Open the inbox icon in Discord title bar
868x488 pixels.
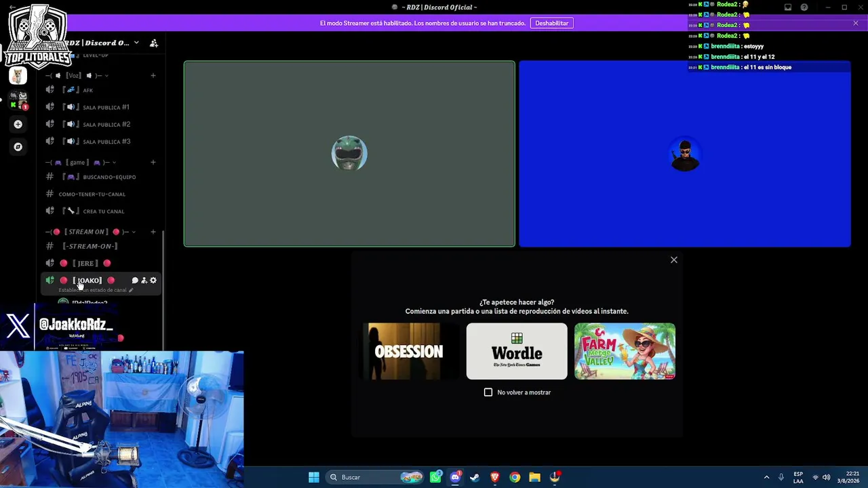pos(788,7)
